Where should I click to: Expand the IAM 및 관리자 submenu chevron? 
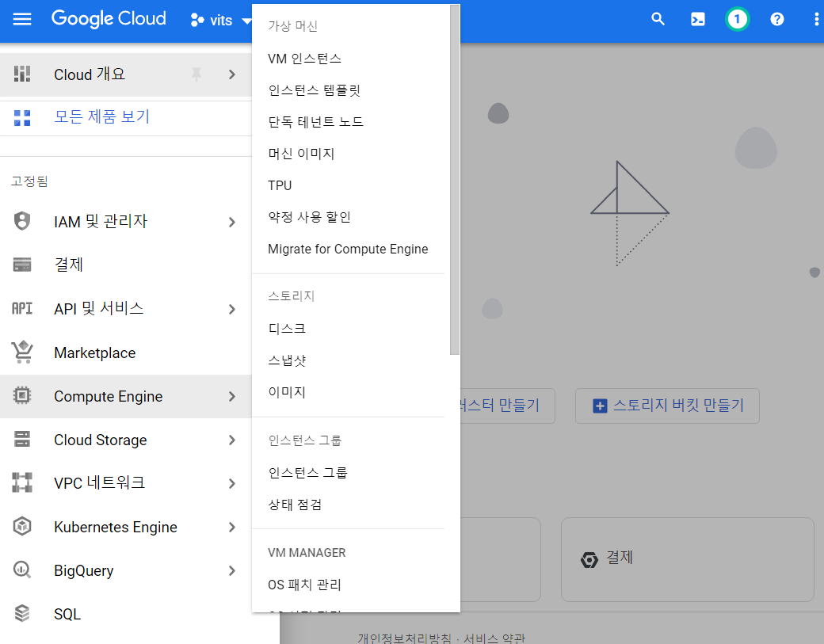pyautogui.click(x=231, y=223)
